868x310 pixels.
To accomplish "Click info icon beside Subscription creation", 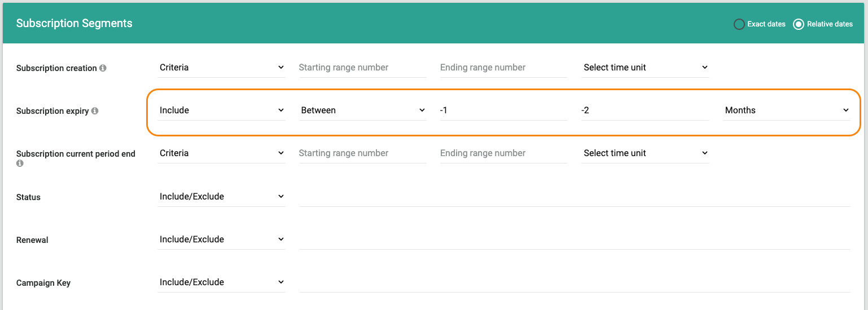I will [103, 68].
